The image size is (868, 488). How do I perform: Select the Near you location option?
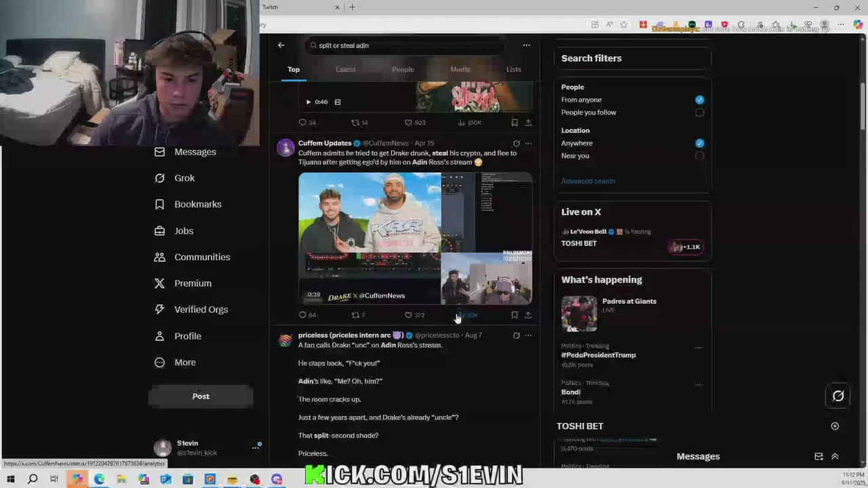pyautogui.click(x=699, y=156)
